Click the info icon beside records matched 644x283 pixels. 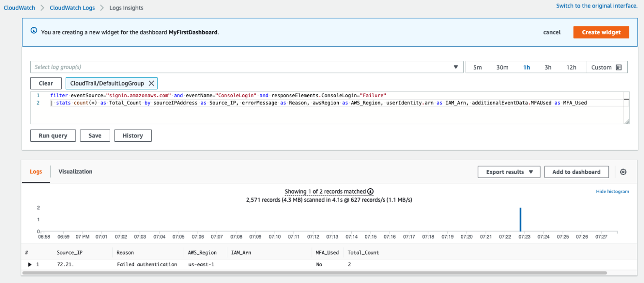point(370,192)
